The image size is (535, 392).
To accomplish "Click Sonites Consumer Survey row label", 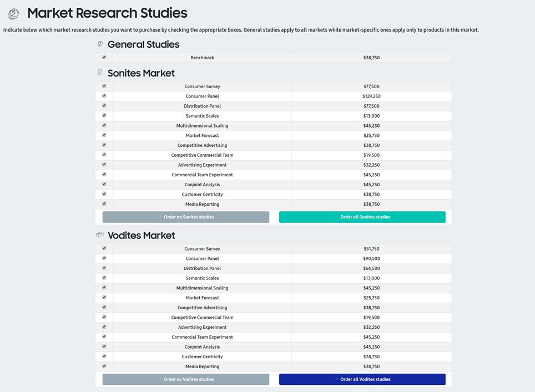I will click(203, 86).
